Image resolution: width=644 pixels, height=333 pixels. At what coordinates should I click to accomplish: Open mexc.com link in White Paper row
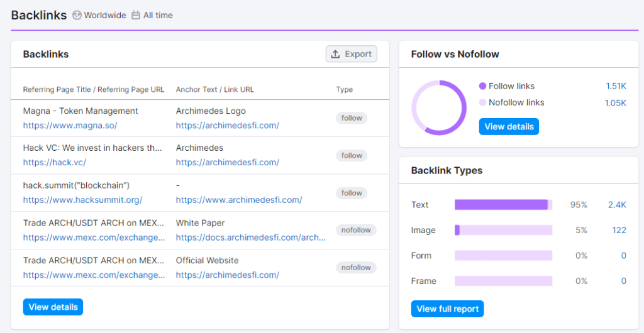(x=94, y=237)
